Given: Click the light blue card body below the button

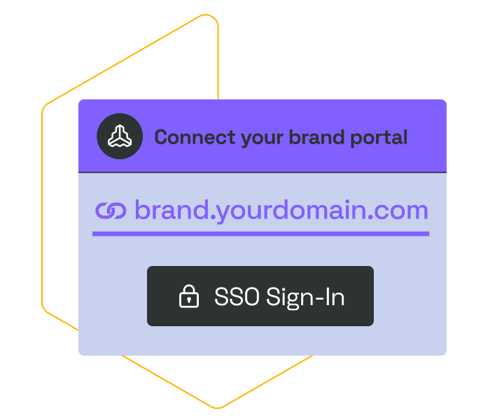Looking at the screenshot, I should coord(262,341).
